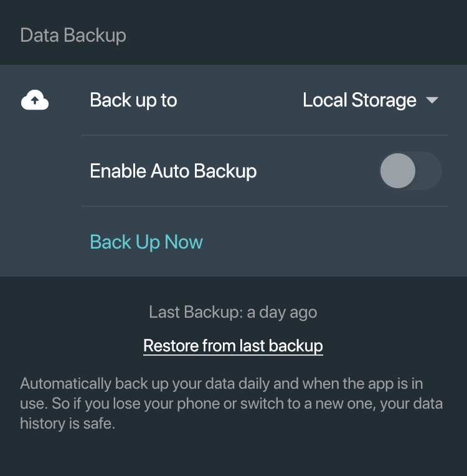Click the word Storage in the destination selector
467x476 pixels.
(384, 100)
